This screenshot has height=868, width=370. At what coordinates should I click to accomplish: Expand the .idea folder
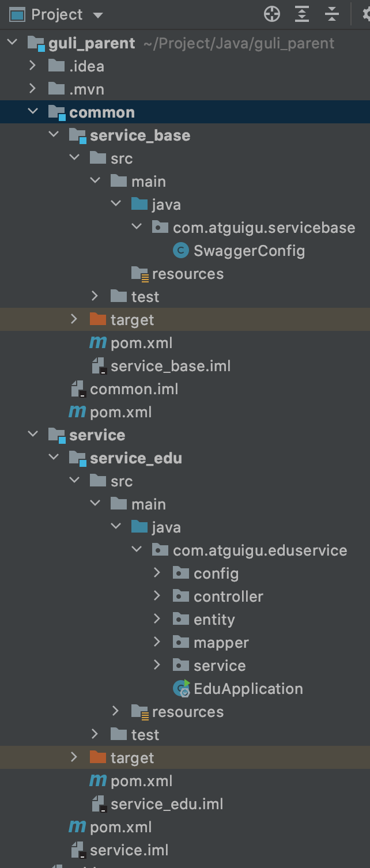click(33, 66)
